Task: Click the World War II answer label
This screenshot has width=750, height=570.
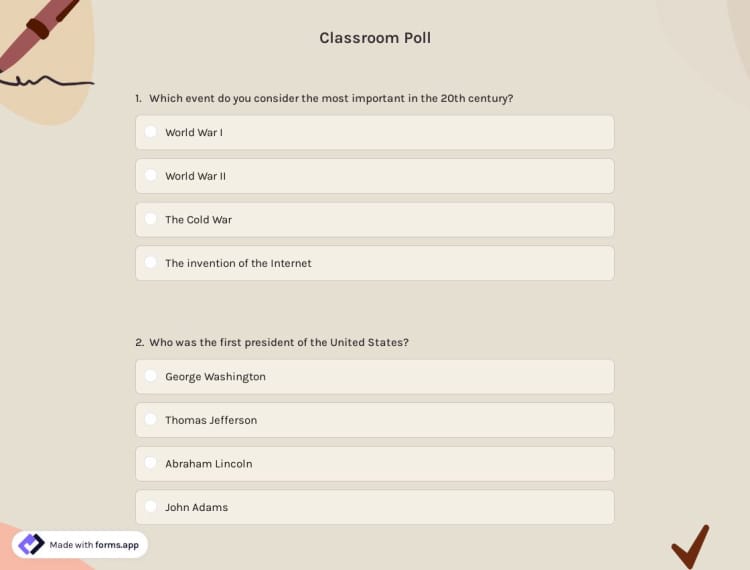Action: [196, 176]
